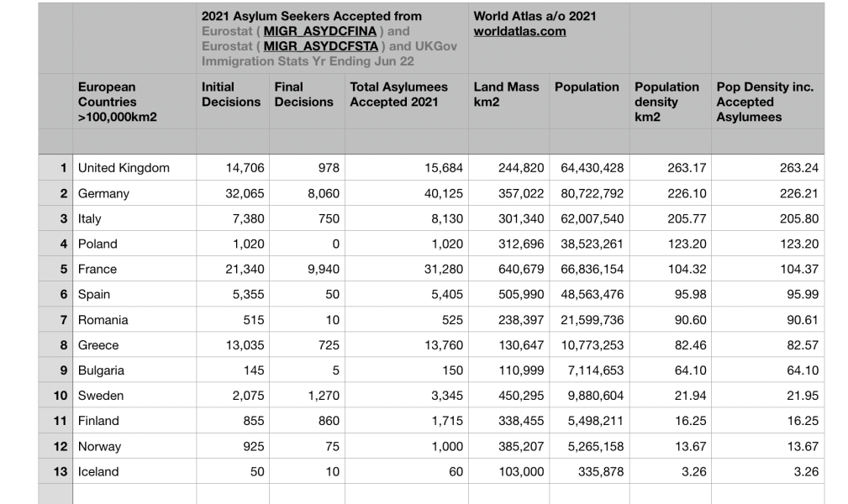
Task: Click the 'Spain' cell
Action: (134, 294)
